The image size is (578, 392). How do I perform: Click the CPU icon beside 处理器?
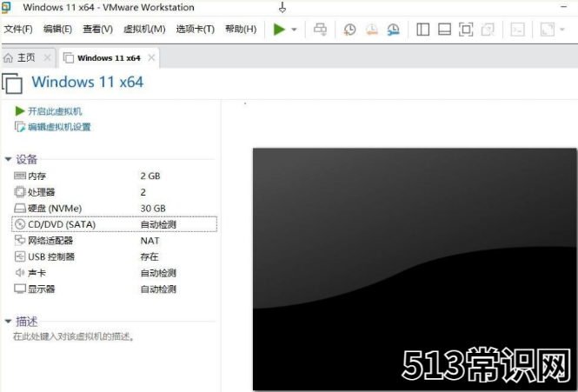click(x=20, y=192)
